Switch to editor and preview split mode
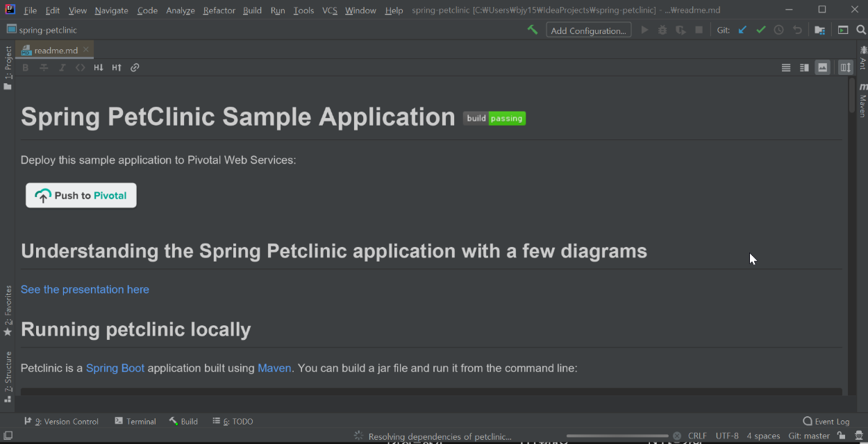 pos(804,67)
